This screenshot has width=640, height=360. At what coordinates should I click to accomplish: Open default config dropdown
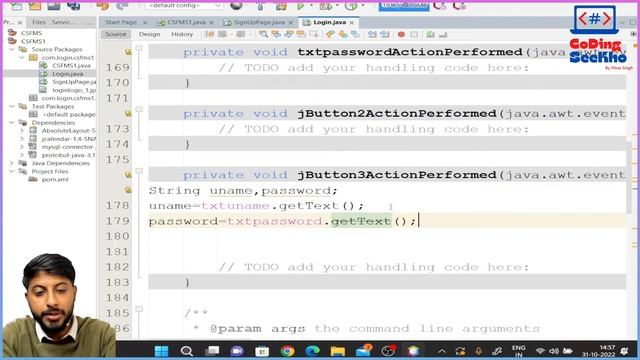click(x=184, y=6)
